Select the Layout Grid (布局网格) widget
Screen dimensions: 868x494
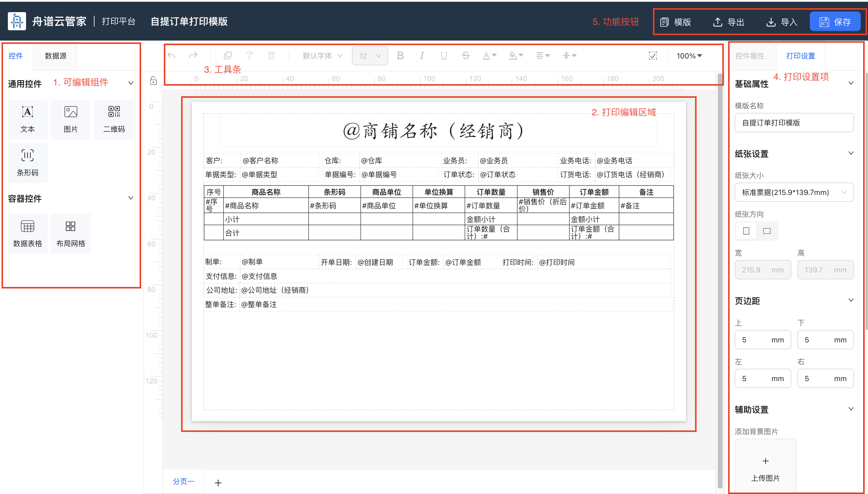71,234
